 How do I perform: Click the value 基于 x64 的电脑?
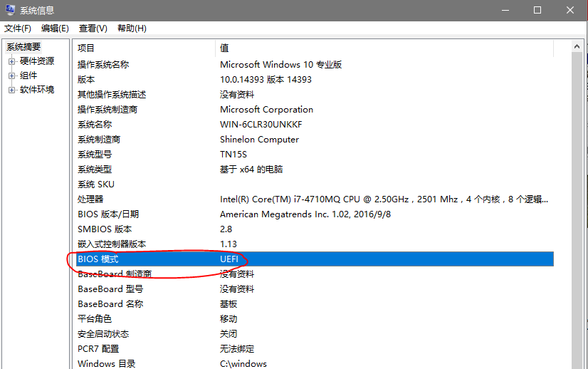[251, 170]
